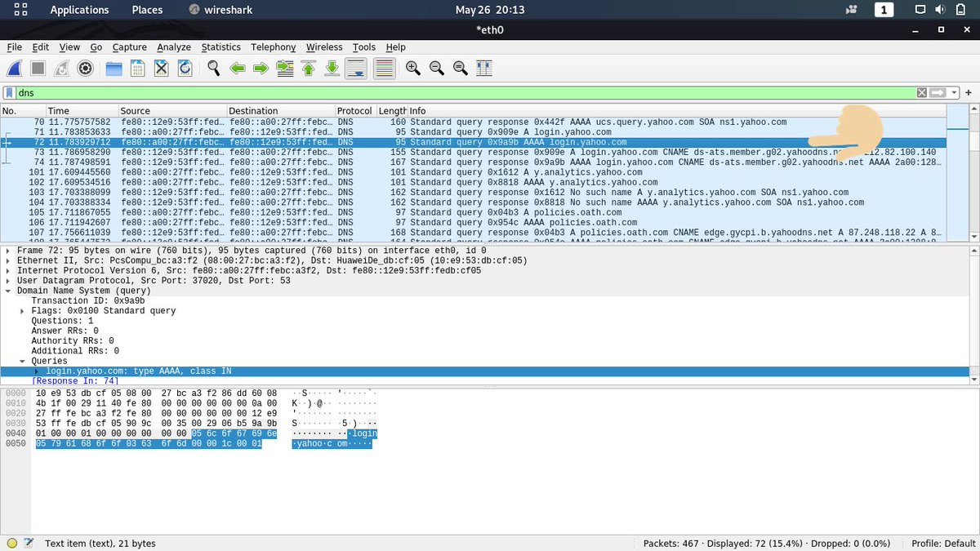Jump to the first packet
This screenshot has width=980, height=551.
309,69
